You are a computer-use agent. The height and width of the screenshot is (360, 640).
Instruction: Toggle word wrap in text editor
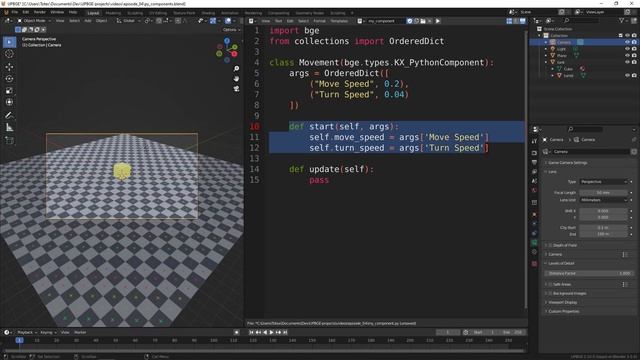(x=516, y=21)
